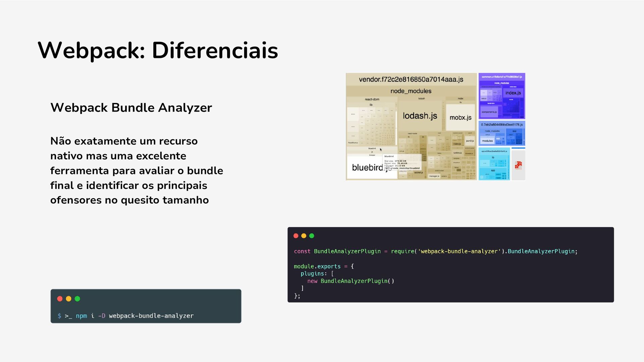Click the components.js block in the purple chunk
Image resolution: width=644 pixels, height=362 pixels.
click(489, 112)
